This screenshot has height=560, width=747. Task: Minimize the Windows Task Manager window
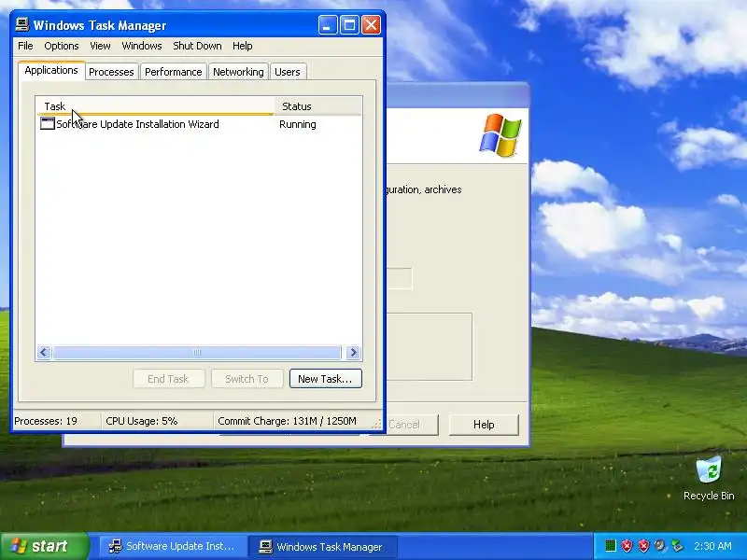click(x=328, y=25)
